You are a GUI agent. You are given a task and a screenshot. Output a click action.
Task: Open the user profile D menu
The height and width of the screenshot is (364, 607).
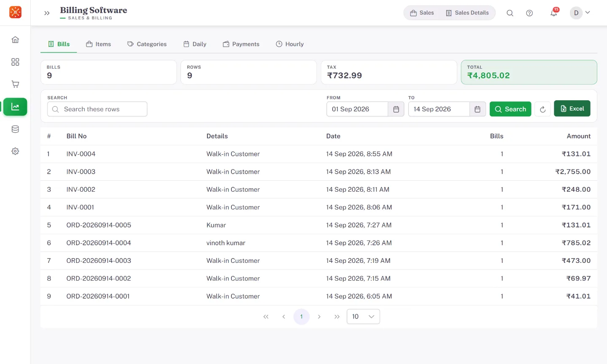pos(580,13)
